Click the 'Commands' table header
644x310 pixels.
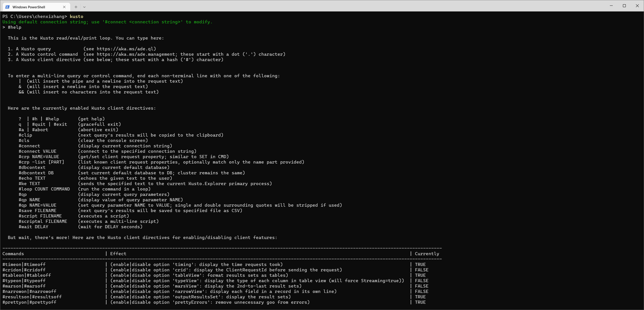[13, 254]
